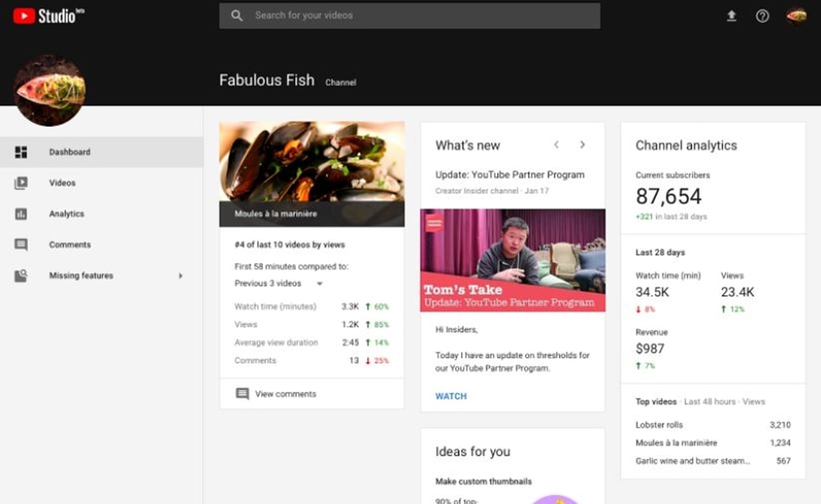
Task: Open the account avatar in top bar
Action: click(796, 16)
